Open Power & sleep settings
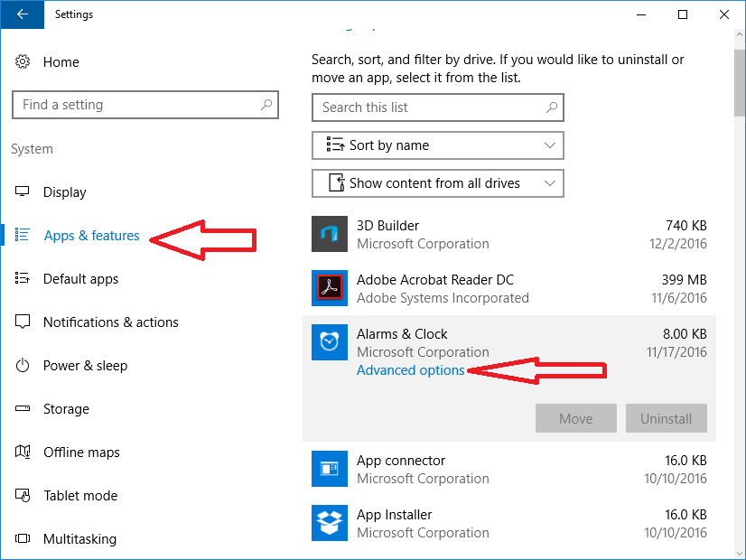Screen dimensions: 746x560 [79, 365]
